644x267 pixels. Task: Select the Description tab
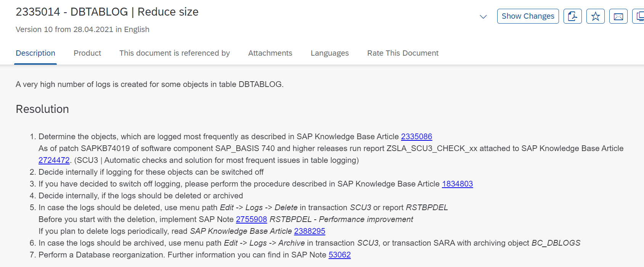click(x=35, y=53)
